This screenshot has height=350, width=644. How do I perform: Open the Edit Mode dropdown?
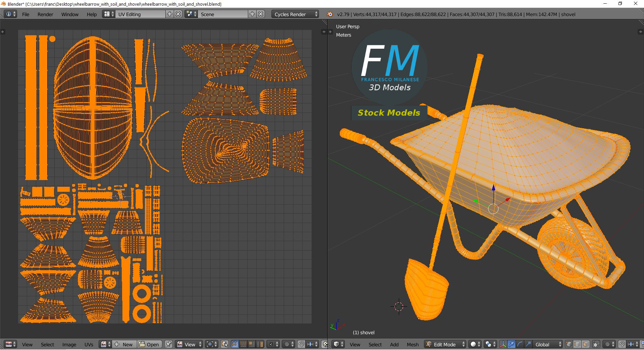[x=445, y=344]
